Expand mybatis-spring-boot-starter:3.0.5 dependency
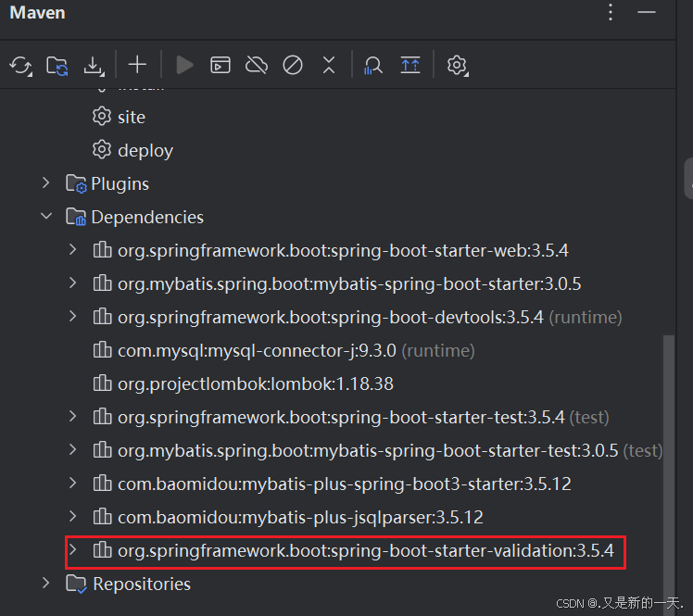693x616 pixels. [x=73, y=283]
